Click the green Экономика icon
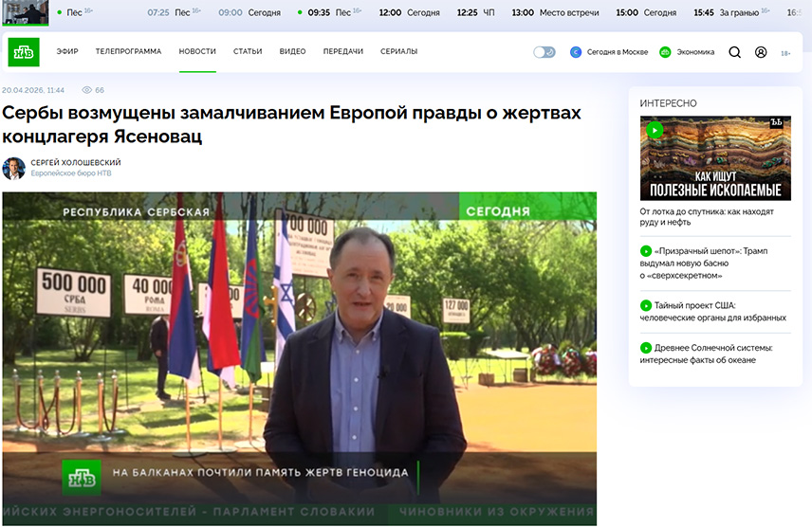Viewport: 812px width, 527px height. [665, 52]
